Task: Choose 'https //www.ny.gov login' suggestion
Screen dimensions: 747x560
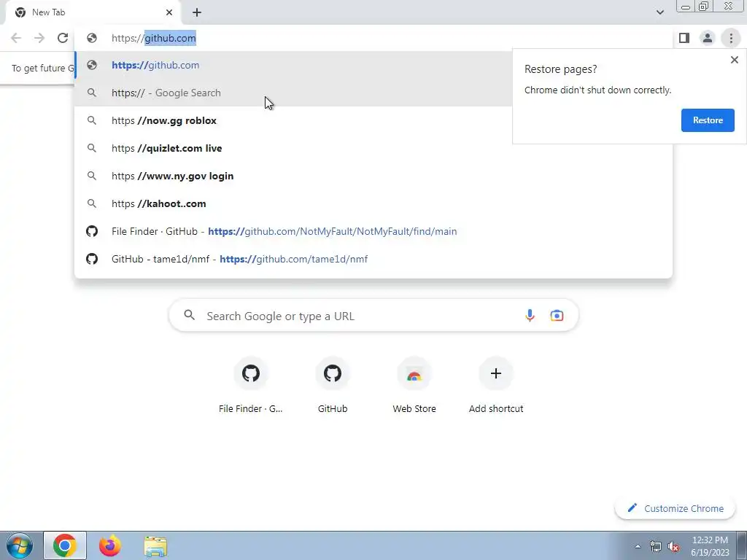Action: point(373,176)
